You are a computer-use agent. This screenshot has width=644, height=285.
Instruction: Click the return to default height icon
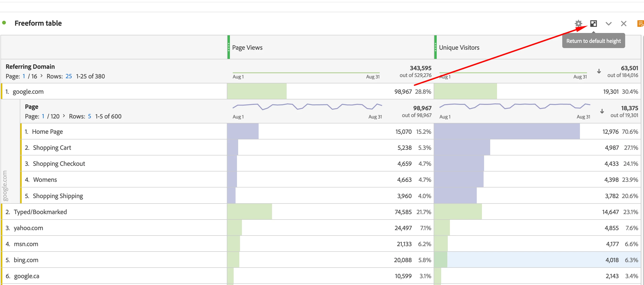click(x=593, y=24)
